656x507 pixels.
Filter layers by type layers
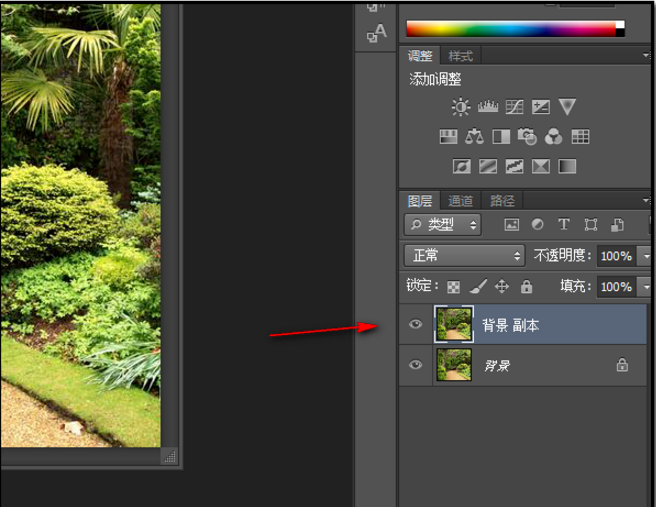[x=564, y=225]
